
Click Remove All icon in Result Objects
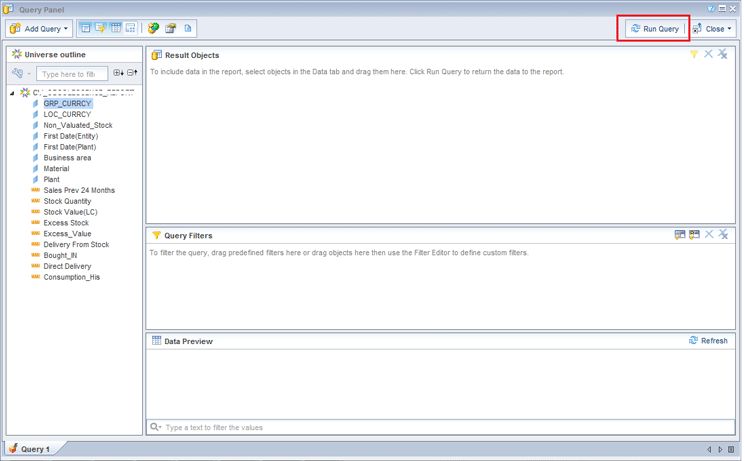[x=723, y=54]
